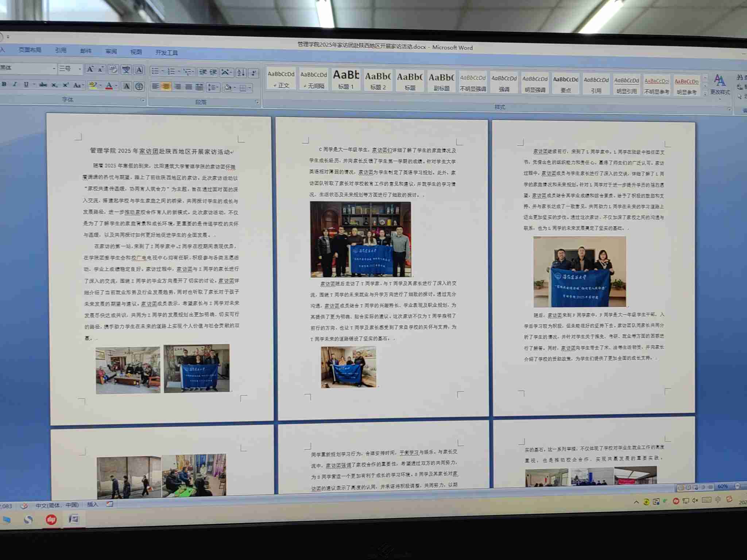Click the bulleted list icon
Viewport: 747px width, 560px height.
(155, 71)
